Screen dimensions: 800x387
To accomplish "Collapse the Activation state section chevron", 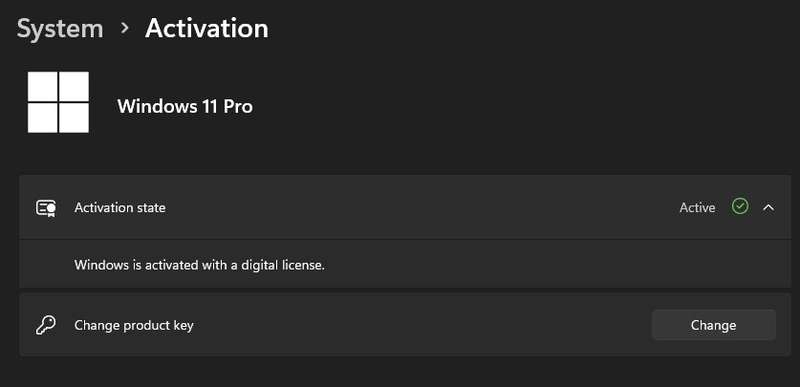I will click(768, 208).
